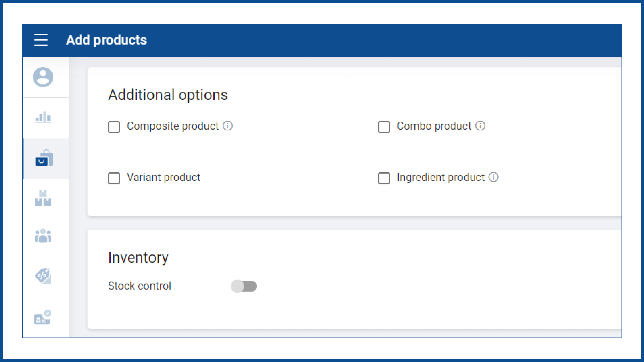
Task: Click the user profile avatar icon
Action: coord(43,77)
